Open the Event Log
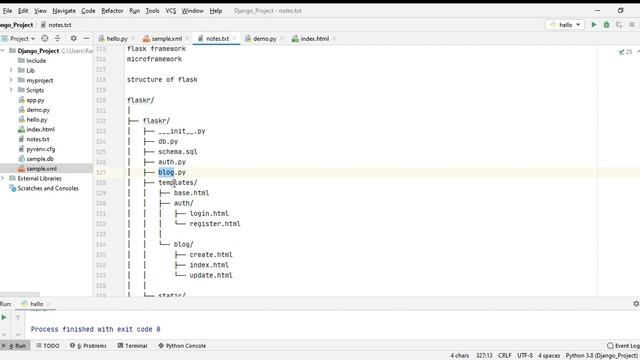 623,346
